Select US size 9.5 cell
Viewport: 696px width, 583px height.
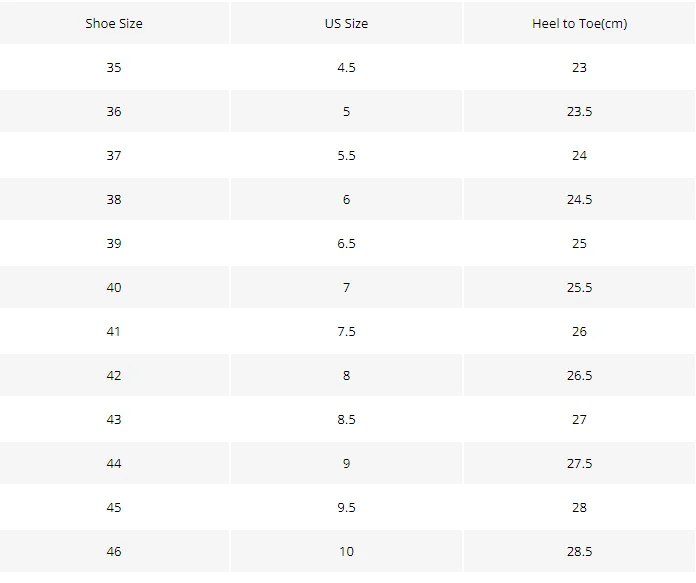[346, 507]
